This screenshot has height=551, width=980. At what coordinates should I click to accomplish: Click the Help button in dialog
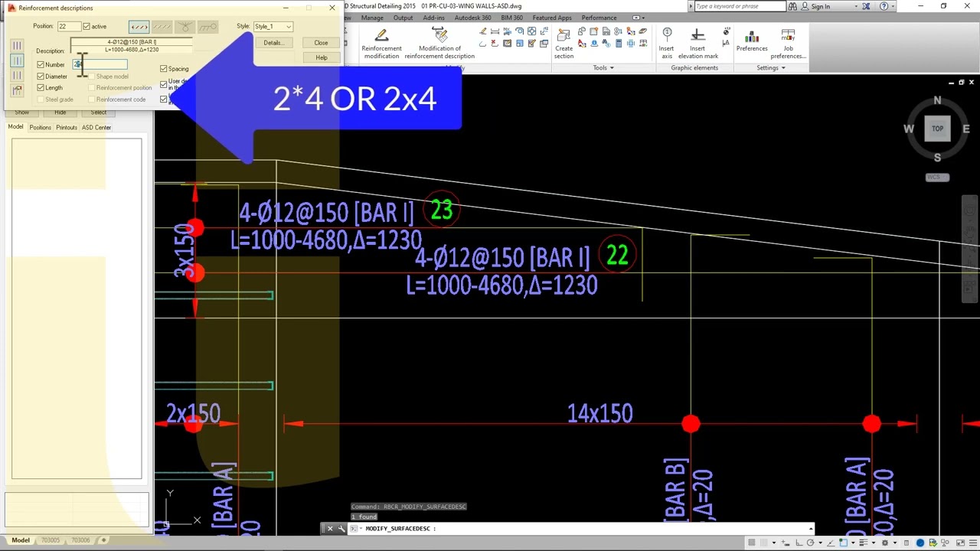click(321, 58)
